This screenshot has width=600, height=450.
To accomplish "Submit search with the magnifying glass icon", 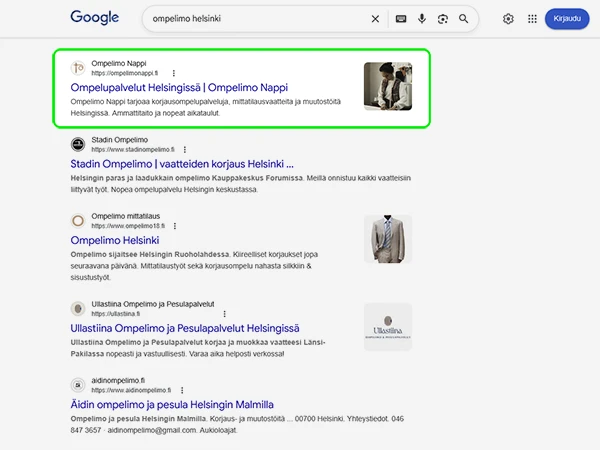I will tap(463, 18).
